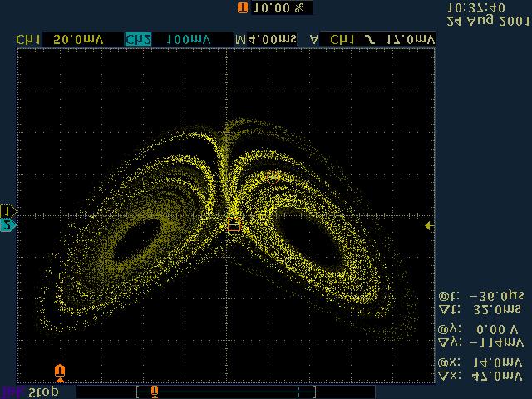Click the 24 Aug 2001 date readout
Image resolution: width=532 pixels, height=399 pixels.
[488, 21]
